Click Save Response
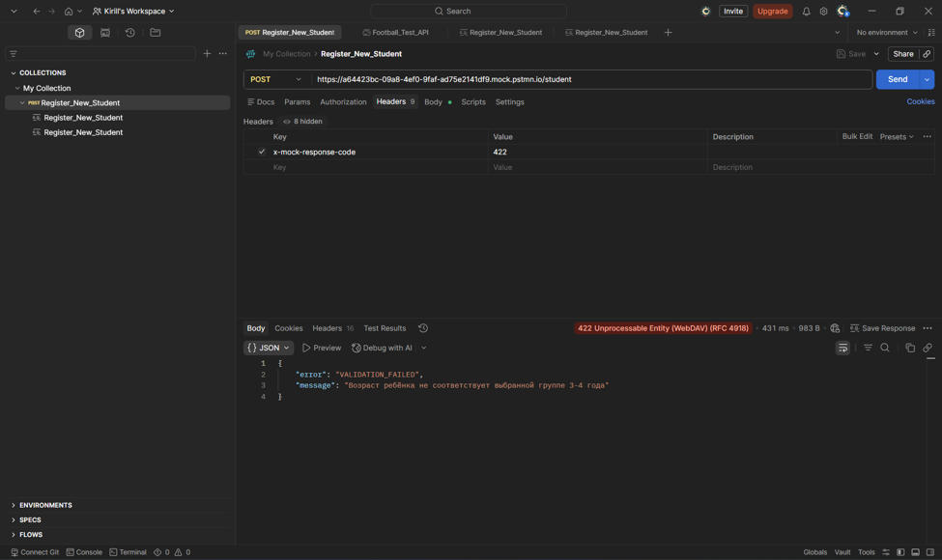The image size is (942, 560). tap(882, 328)
